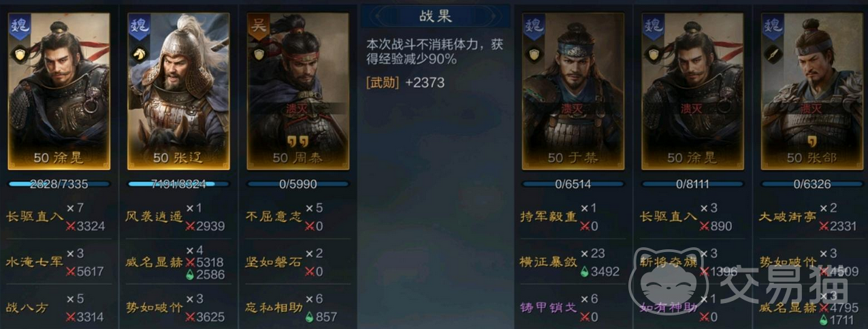Image resolution: width=868 pixels, height=329 pixels.
Task: Click the left 徐晃 troop bar 2828/7335
Action: pos(59,184)
